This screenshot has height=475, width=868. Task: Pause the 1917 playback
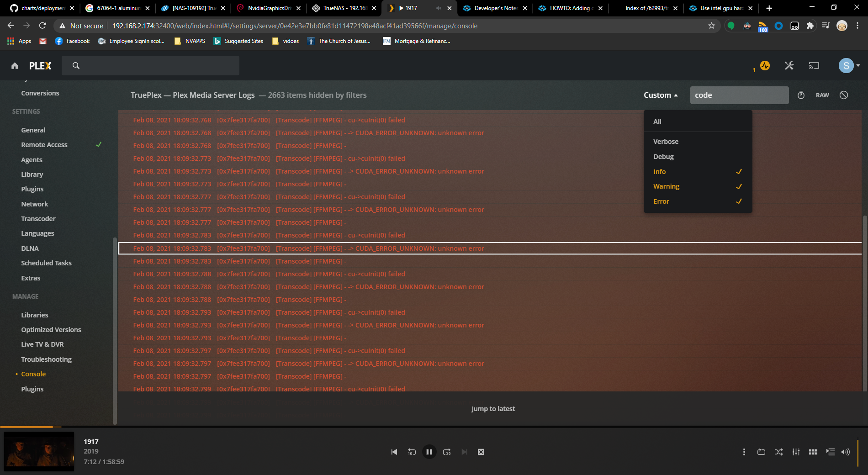click(x=429, y=452)
